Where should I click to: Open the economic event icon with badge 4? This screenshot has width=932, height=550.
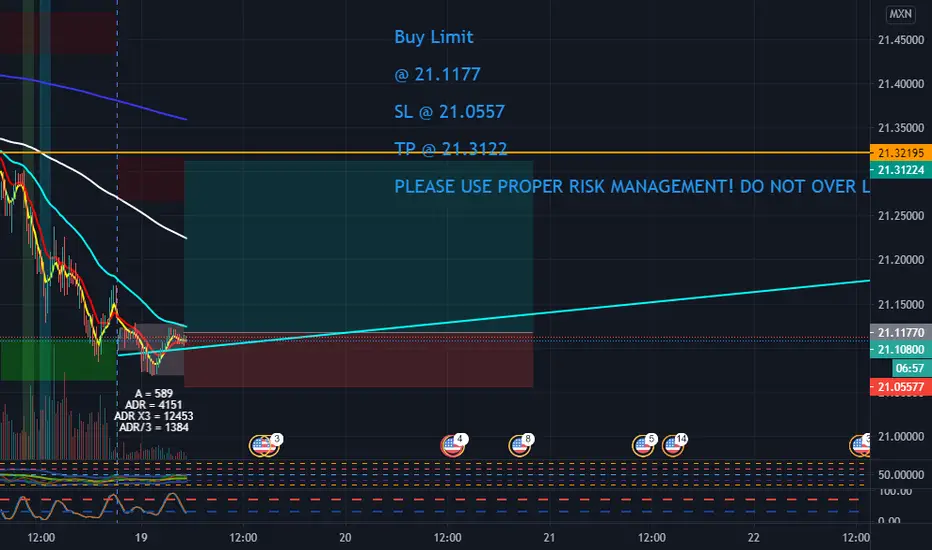(x=454, y=445)
